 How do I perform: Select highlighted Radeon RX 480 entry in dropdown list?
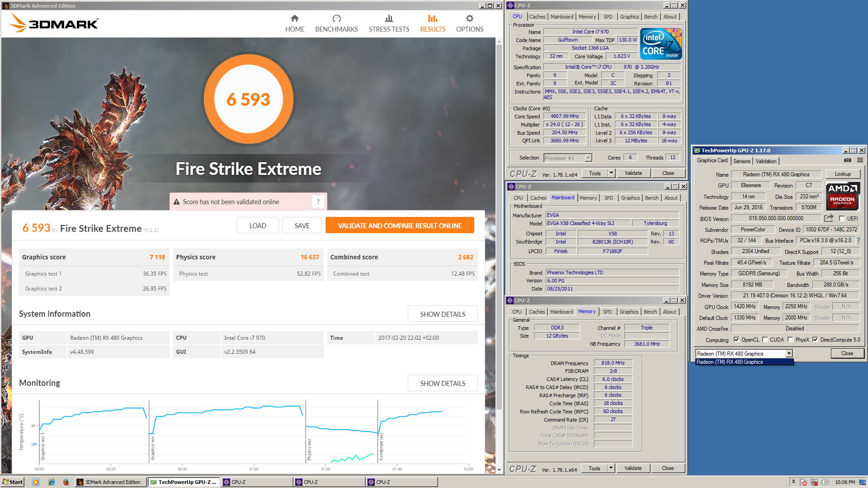(744, 362)
